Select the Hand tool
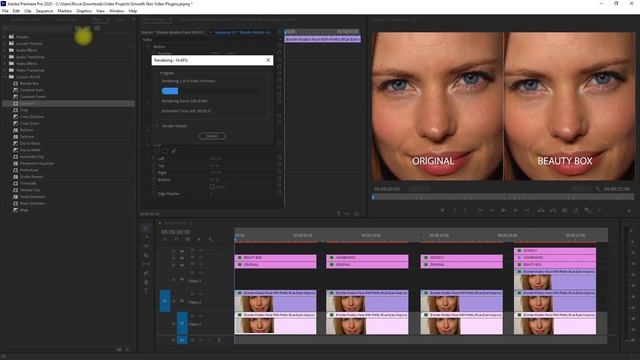This screenshot has width=640, height=360. [x=146, y=282]
